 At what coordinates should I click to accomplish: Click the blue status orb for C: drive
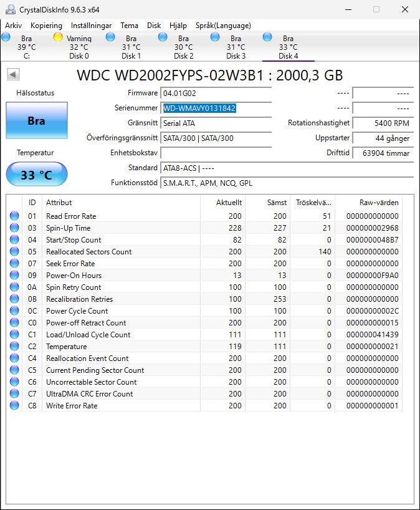[x=6, y=37]
